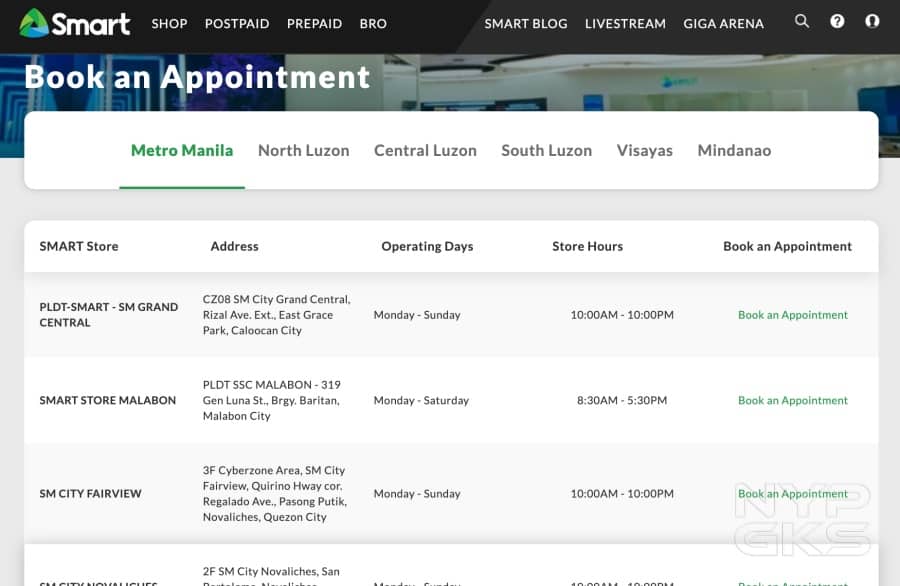This screenshot has height=586, width=900.
Task: Book an Appointment at SM City Fairview
Action: click(793, 494)
